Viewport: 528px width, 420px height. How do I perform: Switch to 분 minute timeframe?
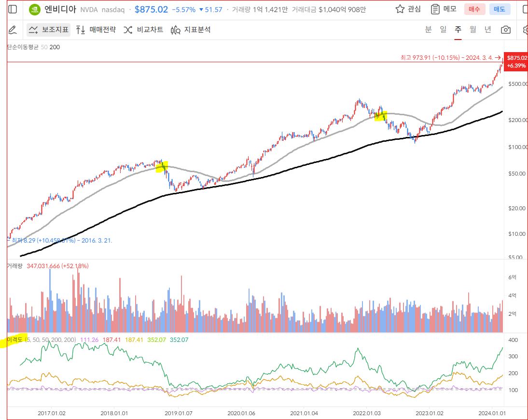(428, 29)
